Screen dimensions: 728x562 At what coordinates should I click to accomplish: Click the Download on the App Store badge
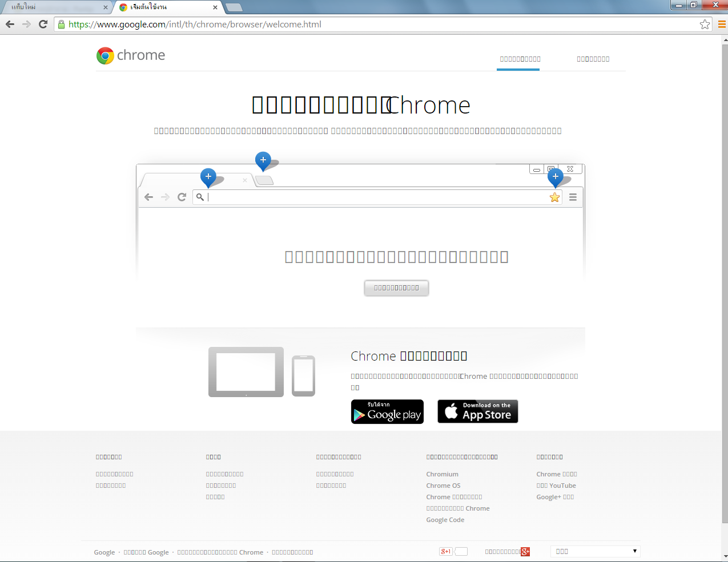tap(478, 411)
